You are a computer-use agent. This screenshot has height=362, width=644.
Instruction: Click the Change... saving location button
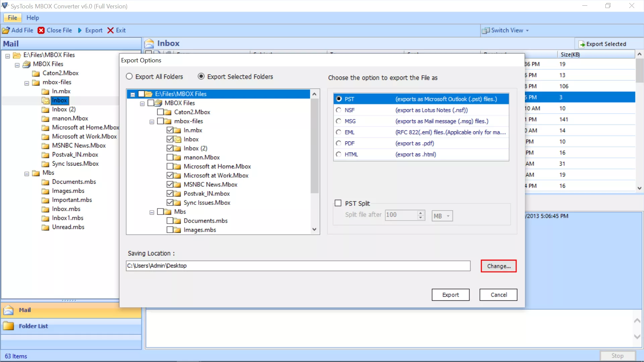(x=499, y=266)
